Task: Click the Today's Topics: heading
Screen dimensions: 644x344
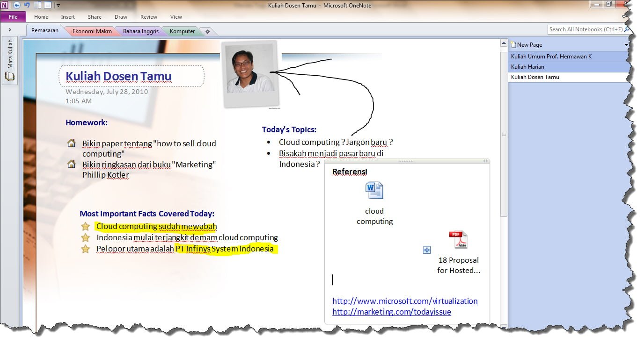Action: click(x=289, y=129)
